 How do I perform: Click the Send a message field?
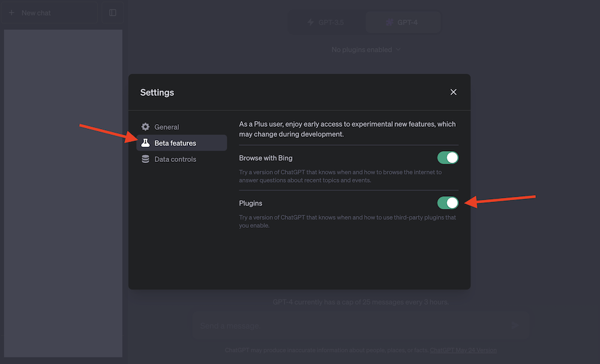click(x=361, y=326)
